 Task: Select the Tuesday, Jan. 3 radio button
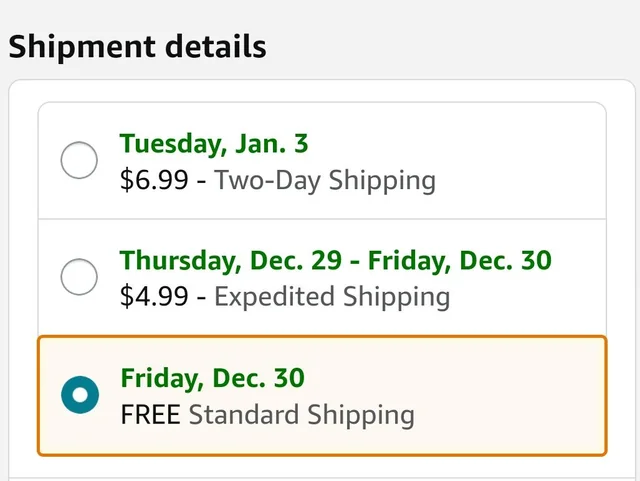pyautogui.click(x=79, y=160)
